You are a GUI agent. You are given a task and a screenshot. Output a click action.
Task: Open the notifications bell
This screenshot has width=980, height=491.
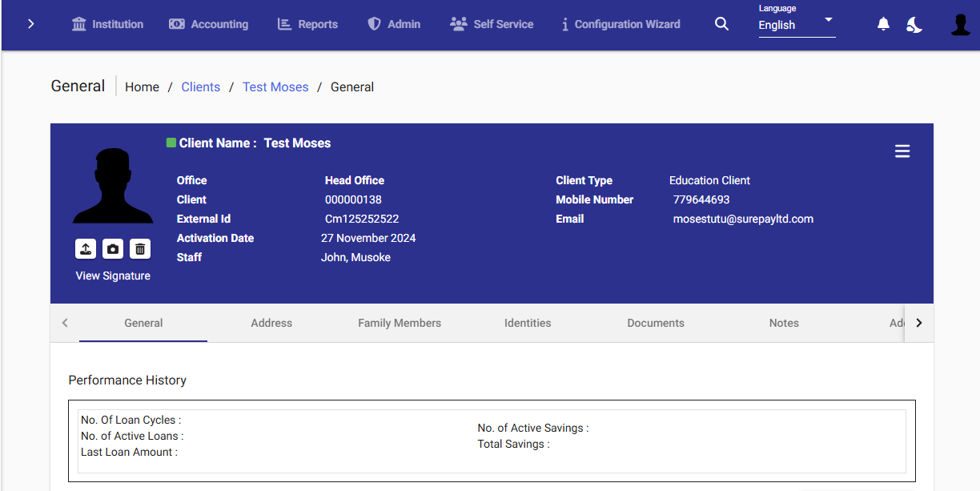pyautogui.click(x=883, y=24)
